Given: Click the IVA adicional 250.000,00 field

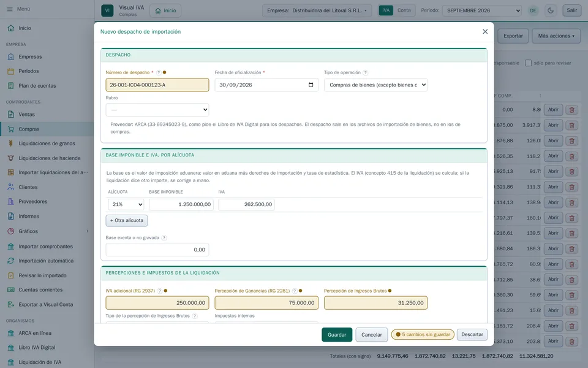Looking at the screenshot, I should 157,302.
